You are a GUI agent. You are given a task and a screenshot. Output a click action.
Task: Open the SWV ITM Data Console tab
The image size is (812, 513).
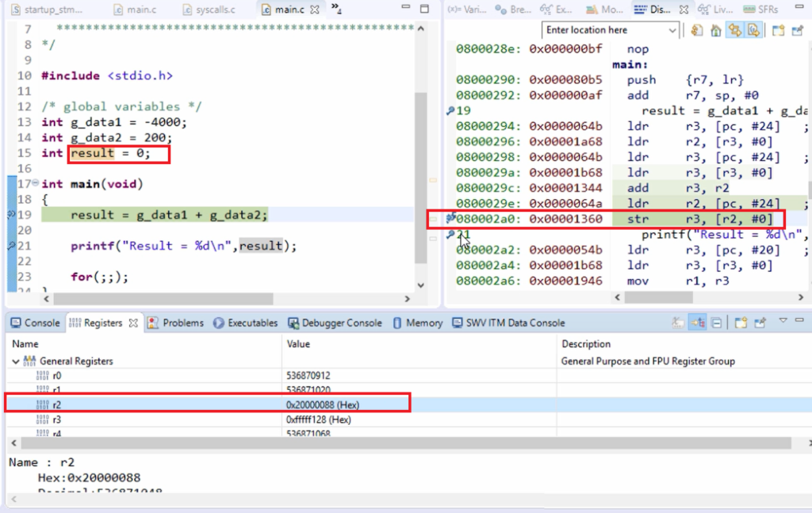pyautogui.click(x=508, y=323)
